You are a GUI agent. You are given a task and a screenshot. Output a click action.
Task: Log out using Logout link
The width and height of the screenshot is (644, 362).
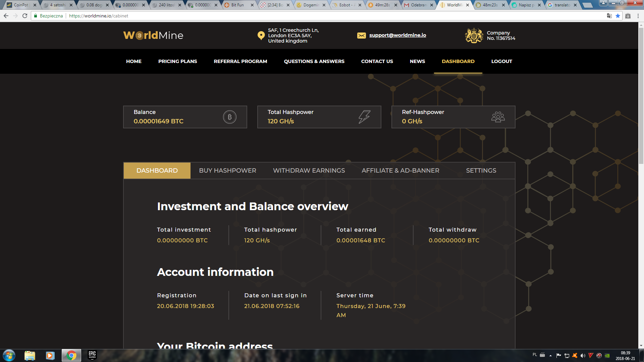(501, 61)
